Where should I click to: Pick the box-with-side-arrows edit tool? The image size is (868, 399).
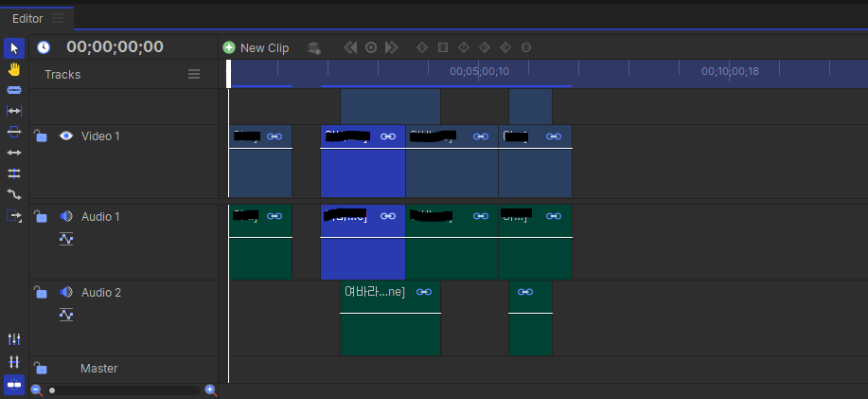pyautogui.click(x=14, y=132)
